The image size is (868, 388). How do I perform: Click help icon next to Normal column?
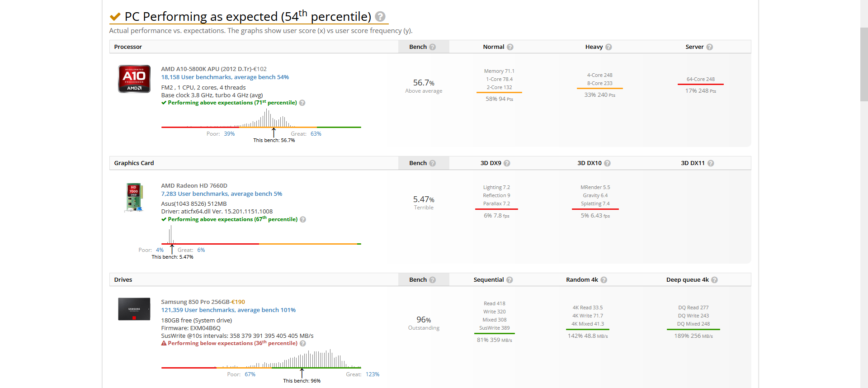click(x=510, y=47)
